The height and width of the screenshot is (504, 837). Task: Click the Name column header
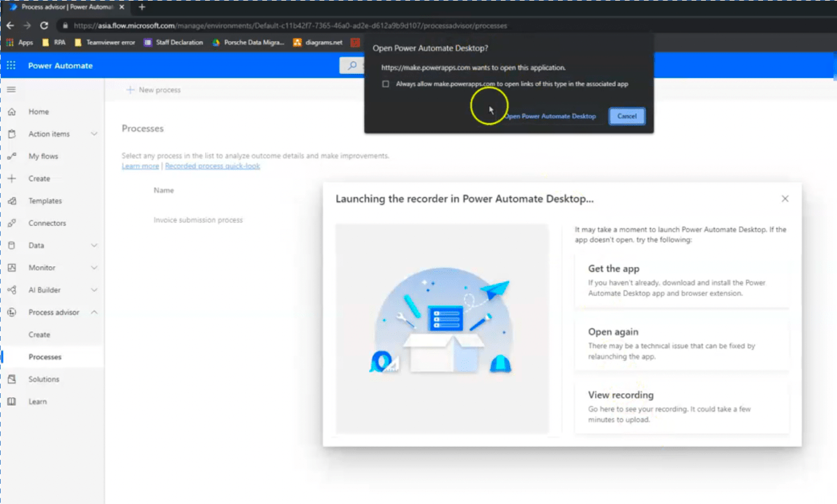pos(164,190)
